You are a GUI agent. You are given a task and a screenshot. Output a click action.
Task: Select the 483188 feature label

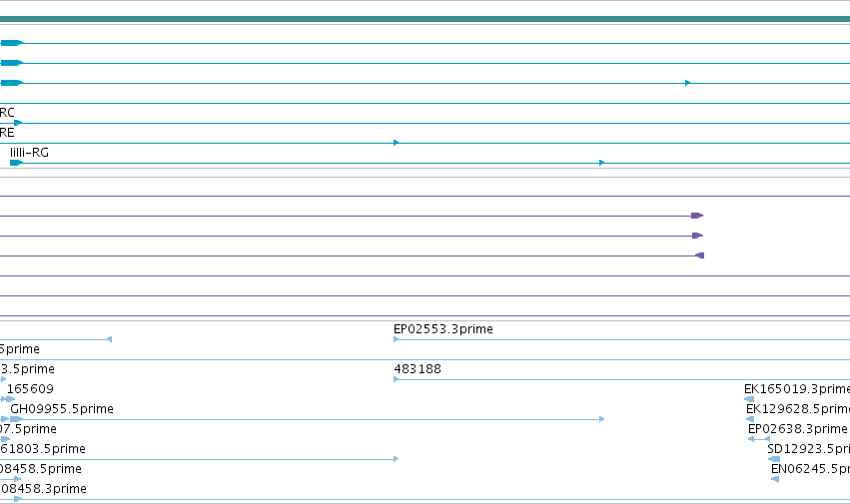click(x=418, y=369)
